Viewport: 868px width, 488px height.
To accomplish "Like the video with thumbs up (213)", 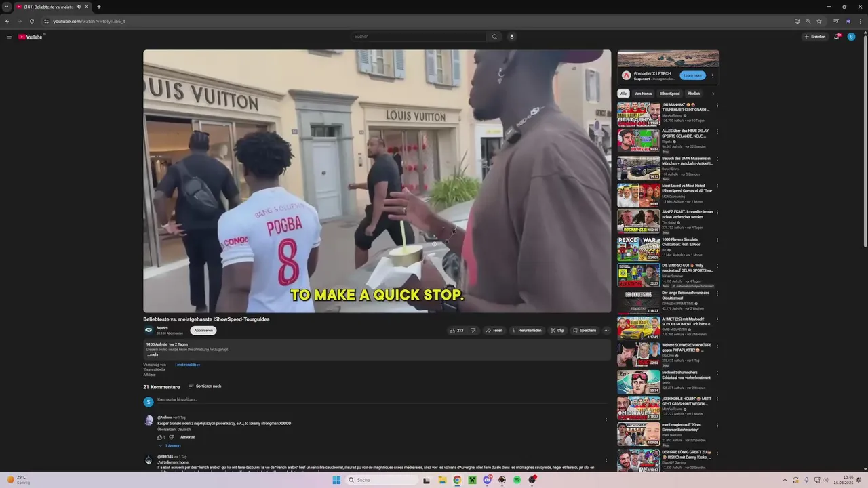I will [x=456, y=331].
